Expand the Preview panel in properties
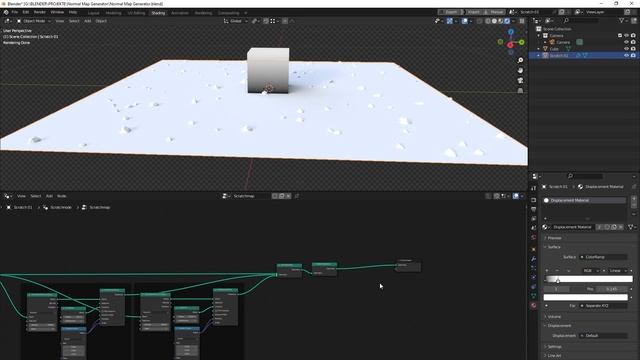640x360 pixels. coord(554,238)
